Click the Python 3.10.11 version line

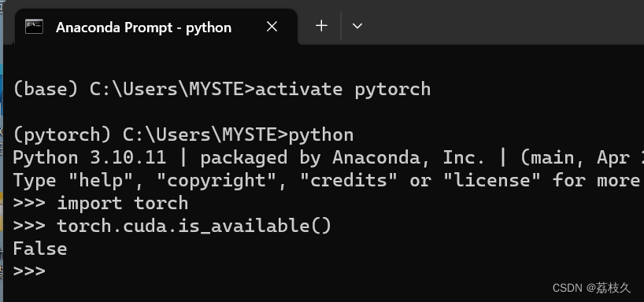tap(328, 158)
